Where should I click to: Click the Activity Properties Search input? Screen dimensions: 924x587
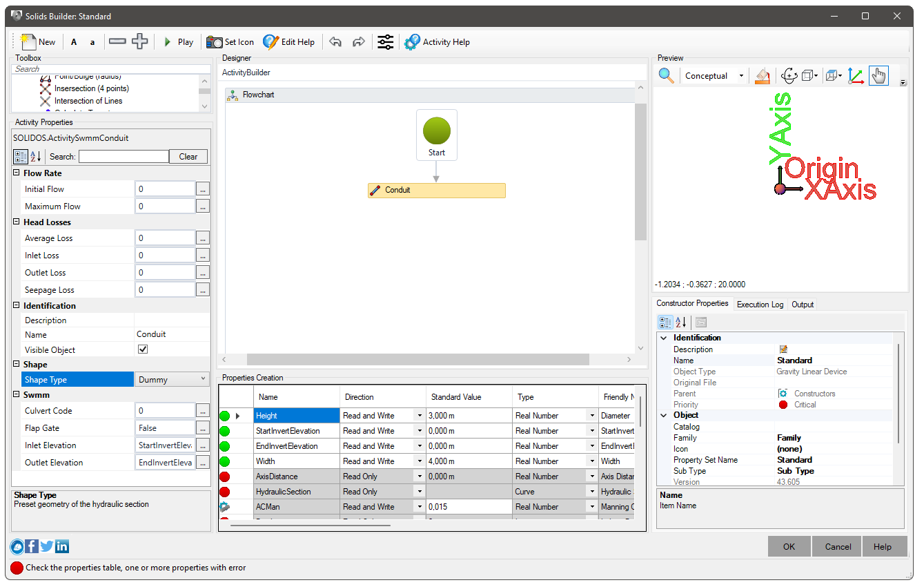tap(124, 157)
